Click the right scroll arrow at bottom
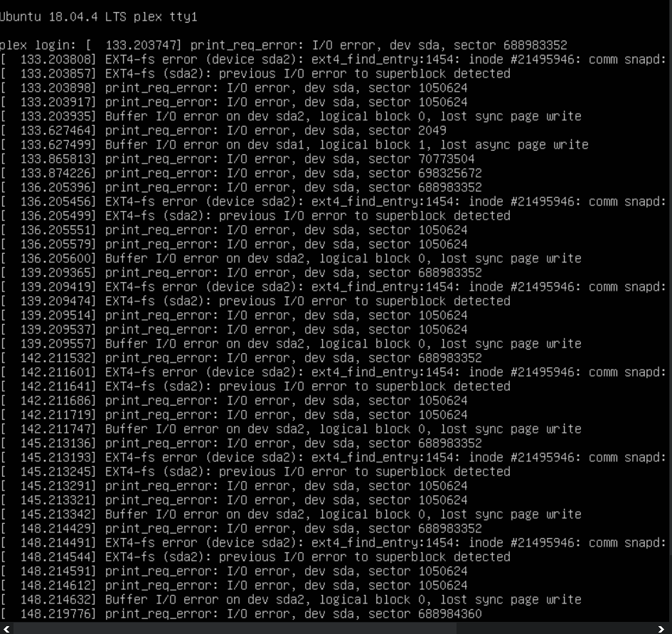Viewport: 672px width, 634px height. click(661, 629)
